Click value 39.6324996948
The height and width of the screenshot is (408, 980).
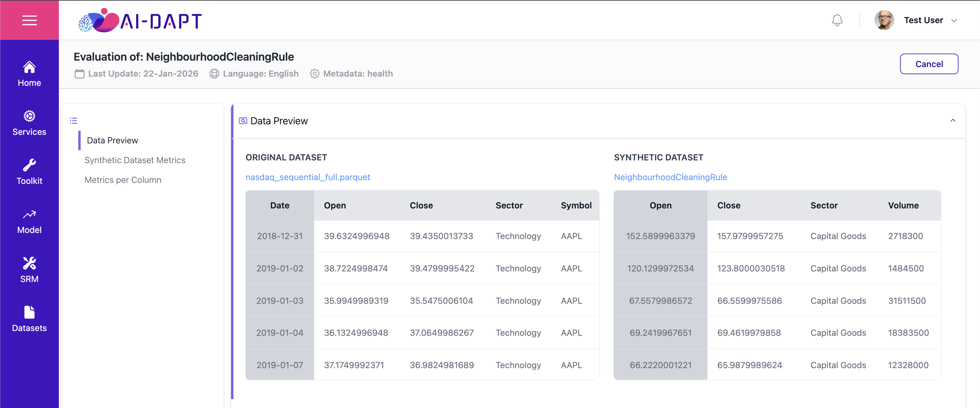[x=357, y=236]
